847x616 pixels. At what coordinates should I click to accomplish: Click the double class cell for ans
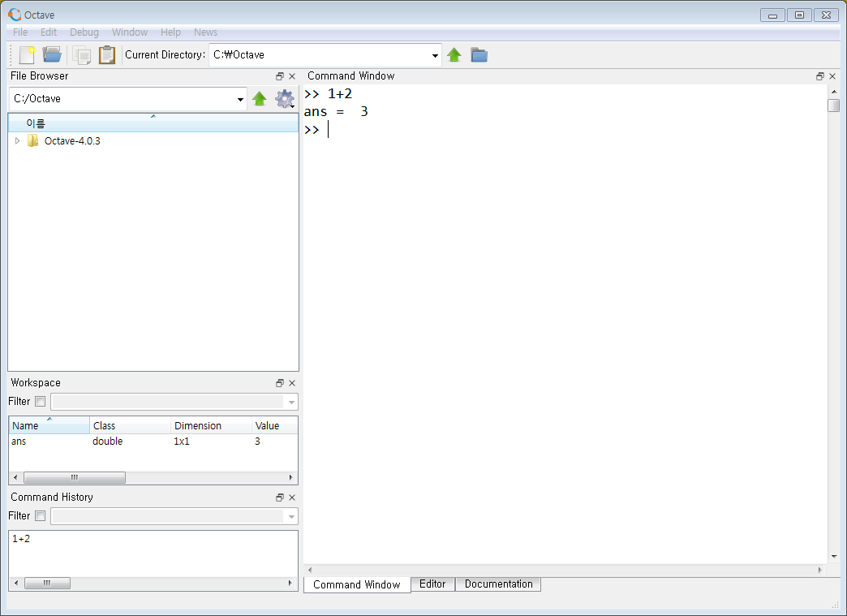(x=107, y=442)
